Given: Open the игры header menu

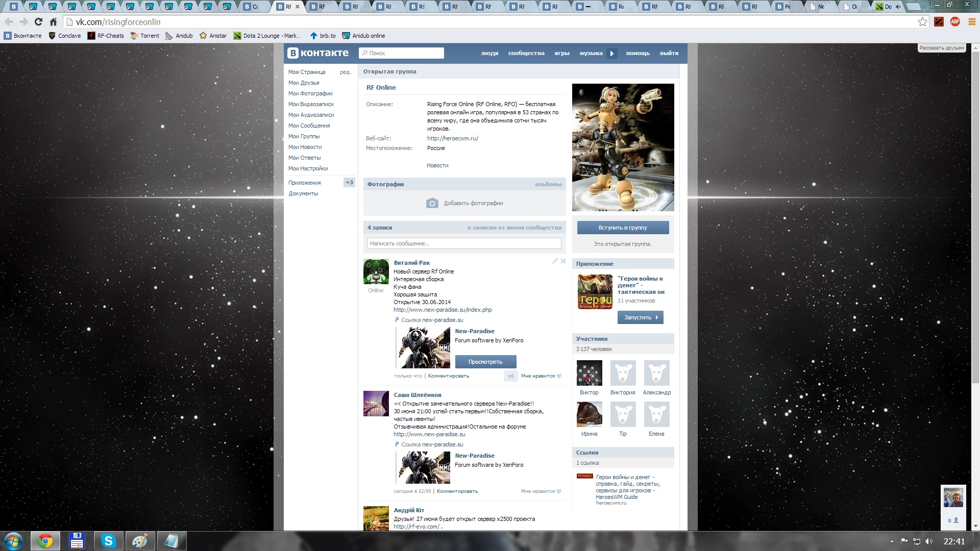Looking at the screenshot, I should (562, 53).
